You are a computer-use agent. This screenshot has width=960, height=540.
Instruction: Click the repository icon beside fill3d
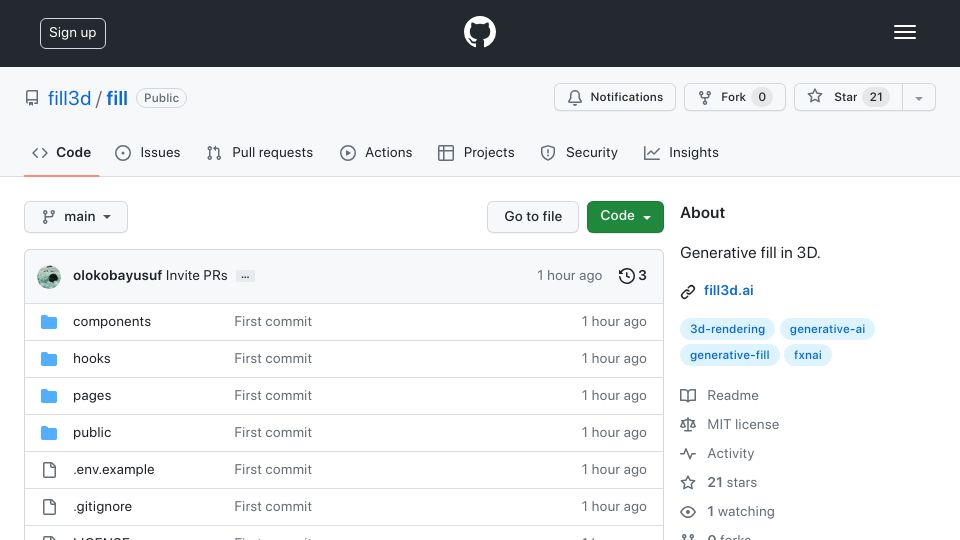(32, 98)
